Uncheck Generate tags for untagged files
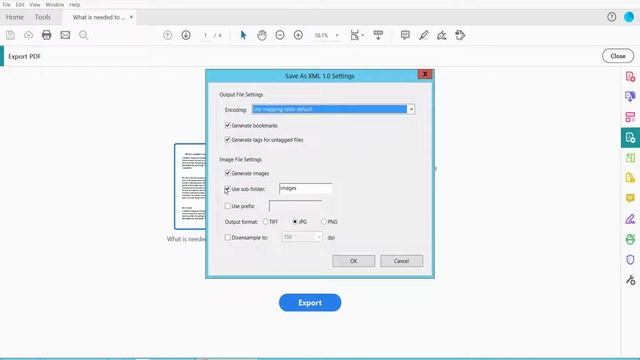 228,140
